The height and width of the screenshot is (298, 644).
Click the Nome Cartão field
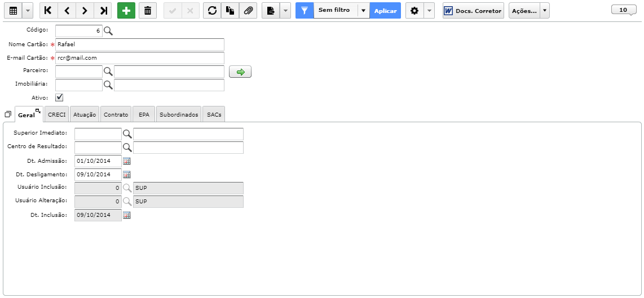(140, 45)
